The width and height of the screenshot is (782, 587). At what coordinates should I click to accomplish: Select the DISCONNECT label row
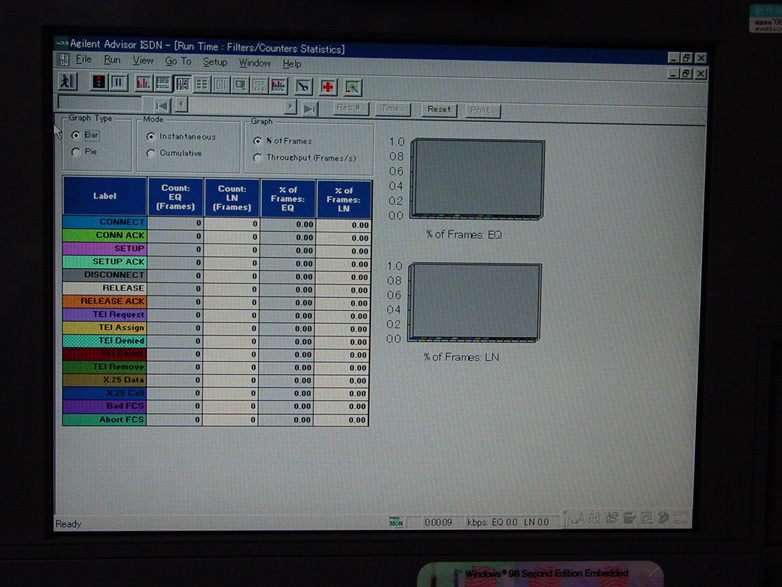[x=104, y=275]
